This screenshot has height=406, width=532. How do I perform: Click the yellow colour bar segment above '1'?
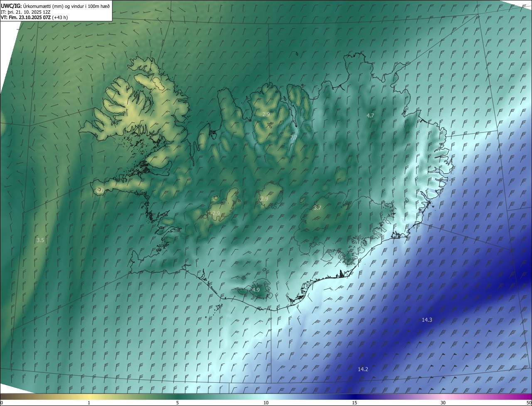point(89,397)
